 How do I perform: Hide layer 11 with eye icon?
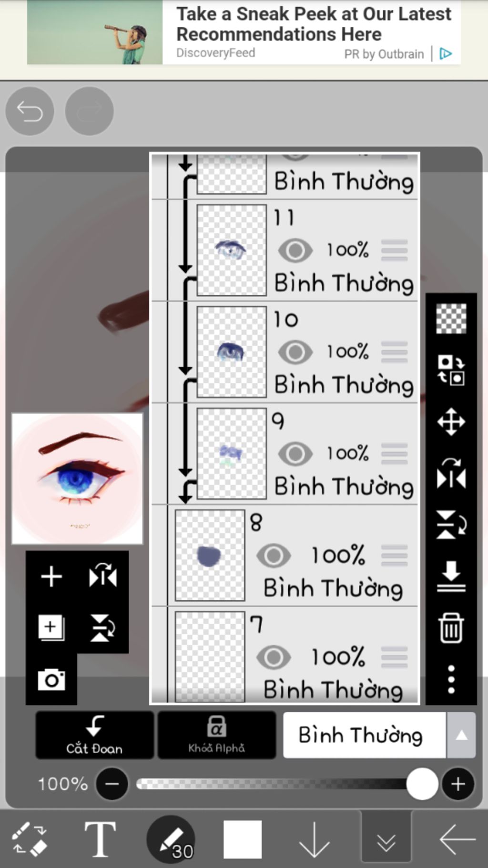coord(295,250)
